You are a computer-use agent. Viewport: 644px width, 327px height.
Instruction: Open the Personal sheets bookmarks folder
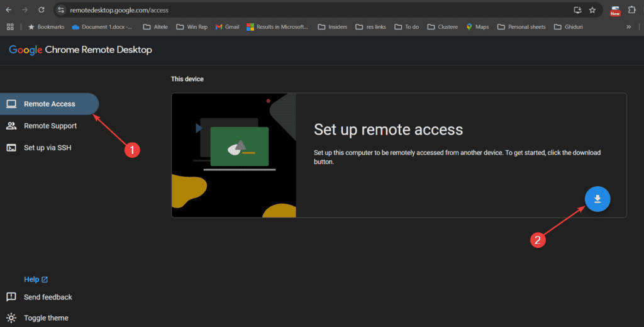(521, 26)
